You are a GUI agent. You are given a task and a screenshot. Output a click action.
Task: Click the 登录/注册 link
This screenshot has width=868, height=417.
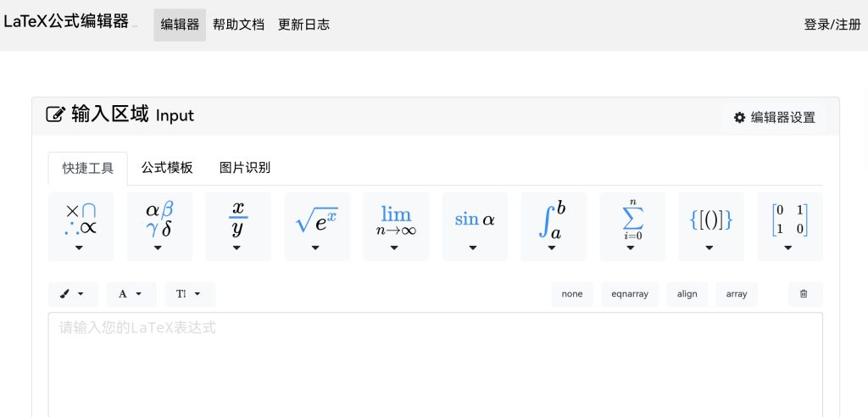(x=832, y=25)
